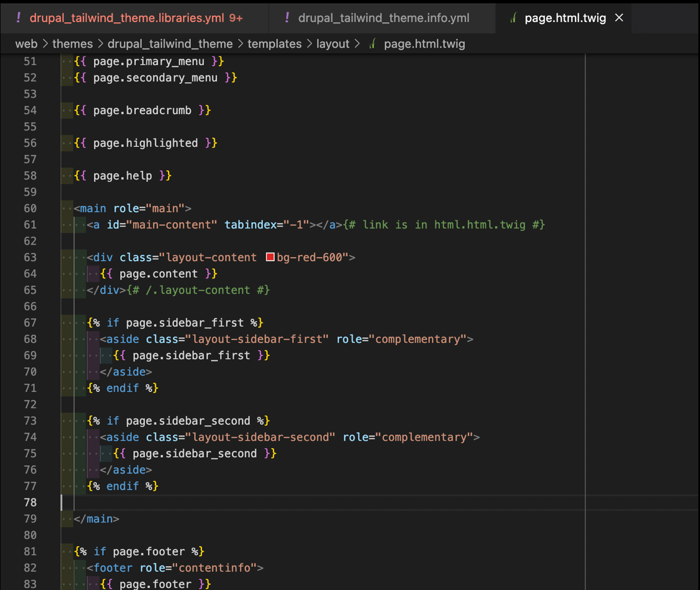The height and width of the screenshot is (590, 700).
Task: Place cursor on 'page.secondary_menu' text
Action: [x=155, y=78]
